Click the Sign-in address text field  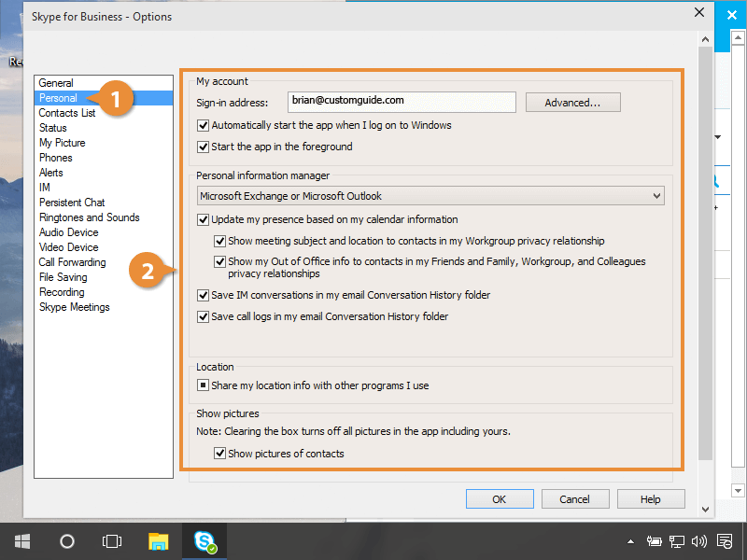[x=402, y=102]
